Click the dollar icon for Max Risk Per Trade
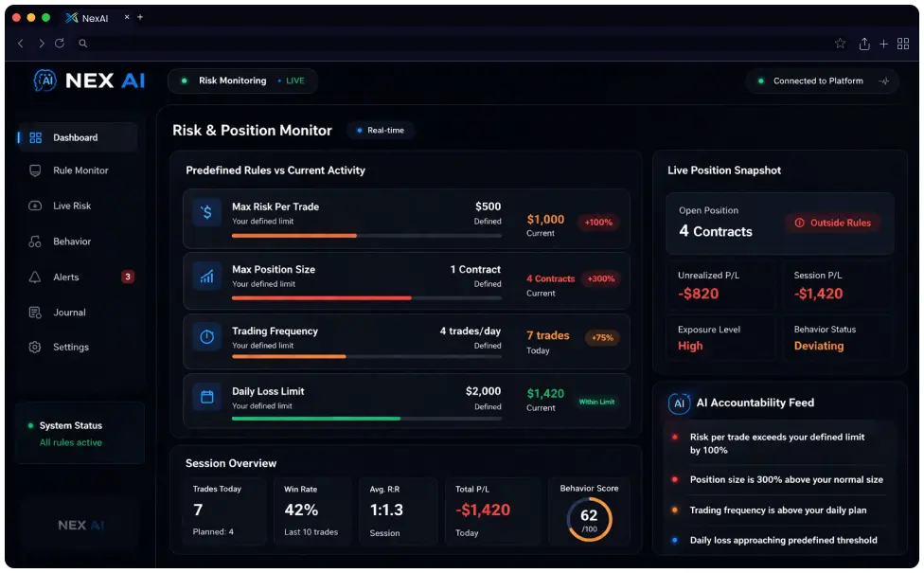Viewport: 924px width, 573px height. click(206, 212)
